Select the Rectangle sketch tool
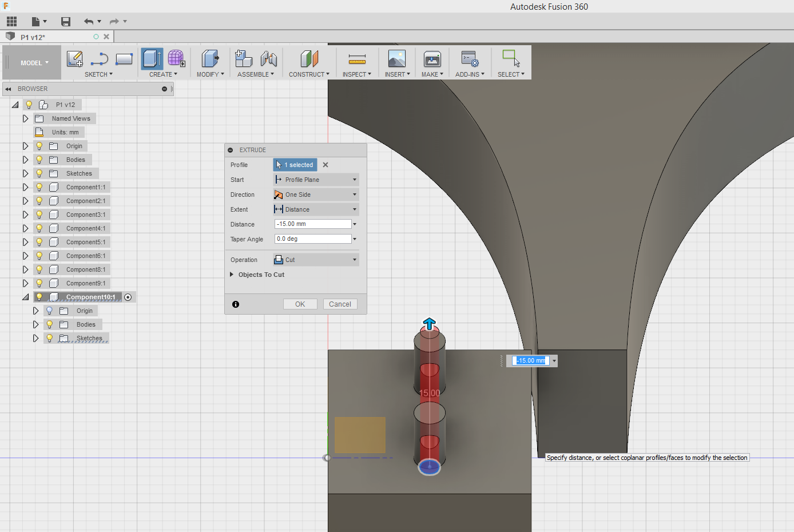The height and width of the screenshot is (532, 794). (x=124, y=58)
